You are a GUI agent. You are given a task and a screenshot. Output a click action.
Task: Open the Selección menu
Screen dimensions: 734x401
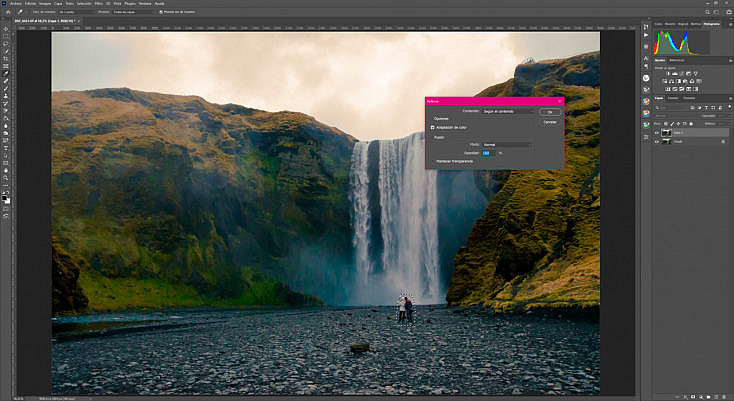click(84, 3)
